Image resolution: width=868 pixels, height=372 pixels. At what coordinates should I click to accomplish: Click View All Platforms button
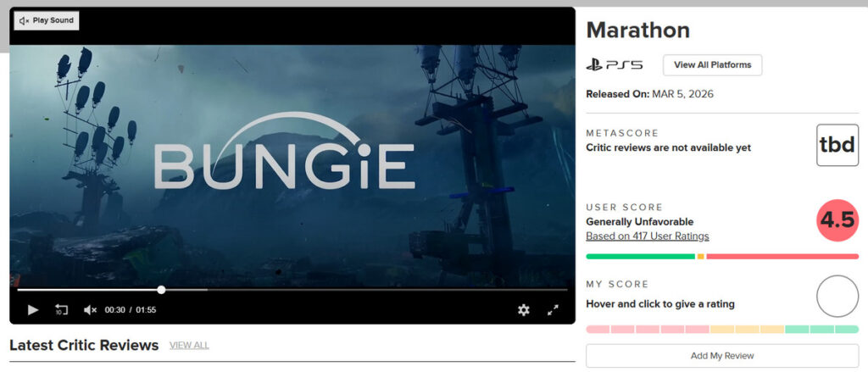(712, 64)
